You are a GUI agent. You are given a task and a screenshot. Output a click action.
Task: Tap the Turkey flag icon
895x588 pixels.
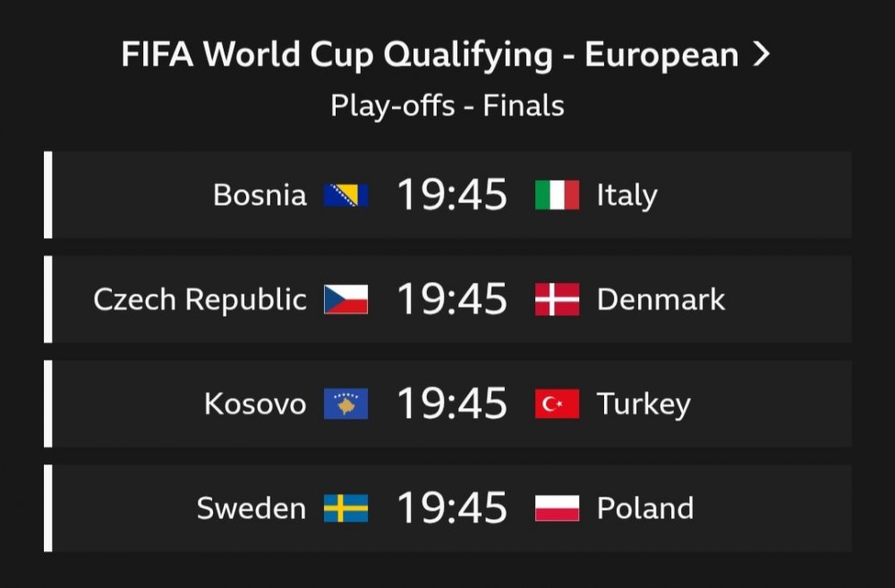pyautogui.click(x=557, y=404)
